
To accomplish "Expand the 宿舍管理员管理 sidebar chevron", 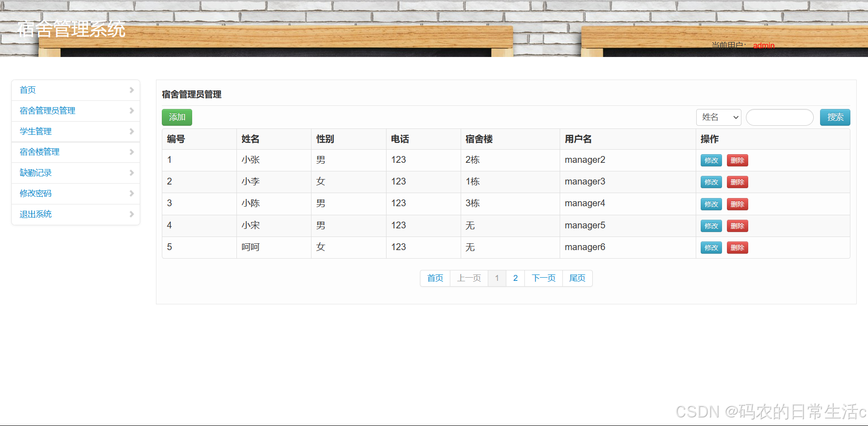I will coord(132,110).
